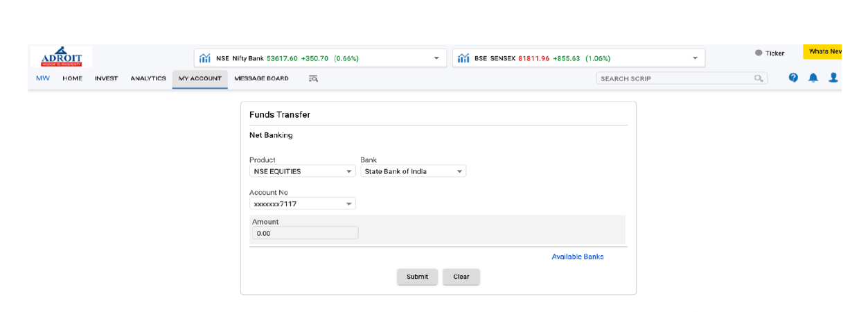Click the NSE Nifty Bank chart icon

pyautogui.click(x=204, y=58)
